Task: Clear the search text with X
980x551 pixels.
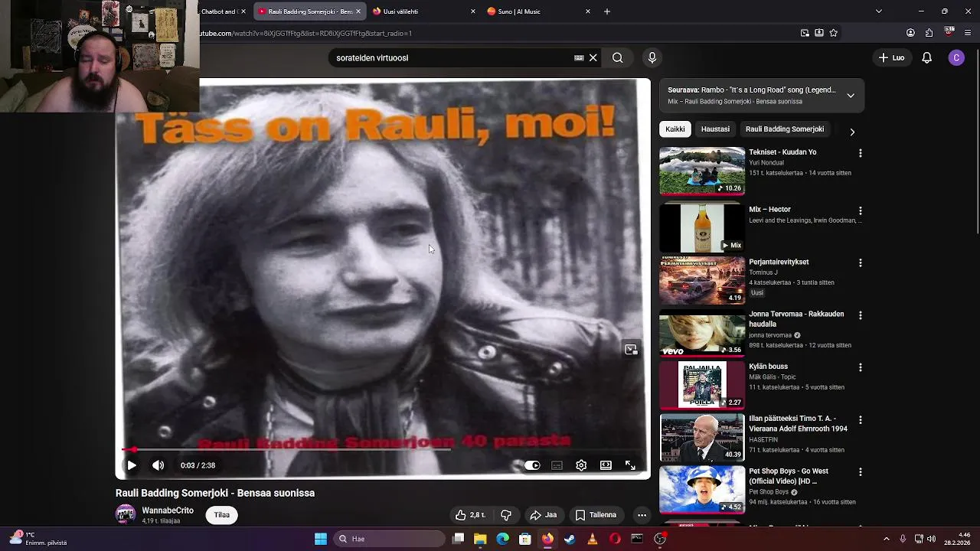Action: tap(593, 57)
